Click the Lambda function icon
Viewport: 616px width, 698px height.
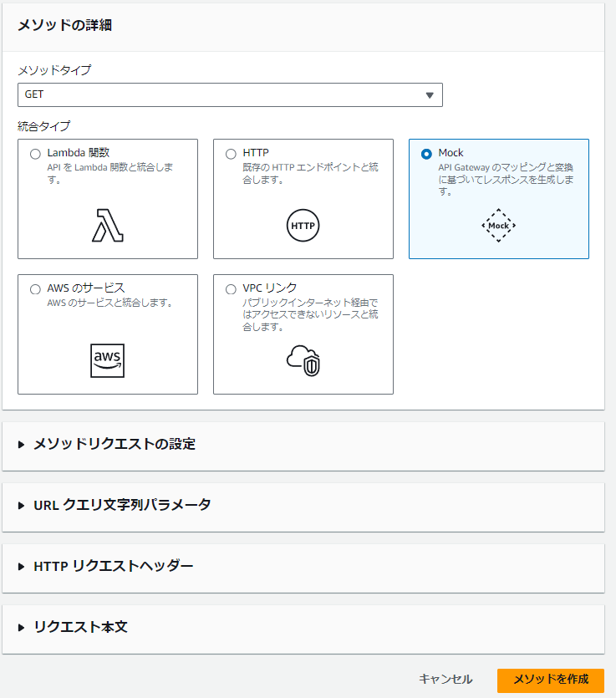pos(108,225)
